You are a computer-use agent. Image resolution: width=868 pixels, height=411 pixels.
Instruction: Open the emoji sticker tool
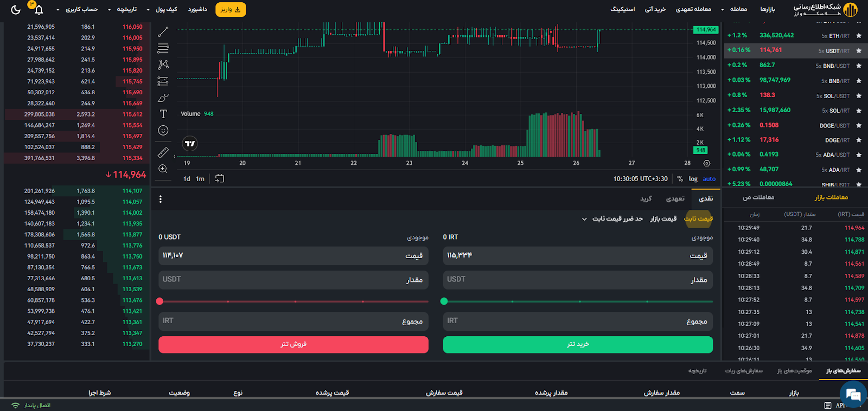(x=163, y=131)
